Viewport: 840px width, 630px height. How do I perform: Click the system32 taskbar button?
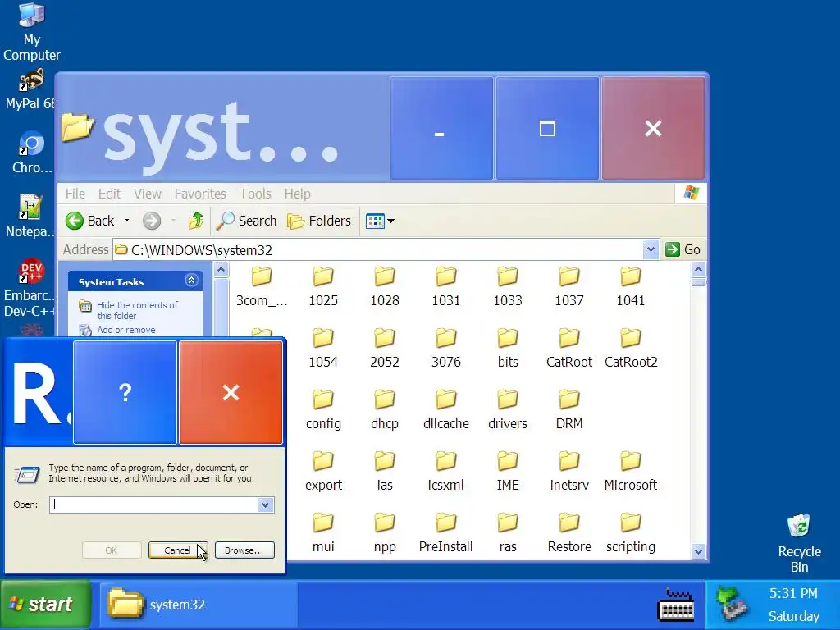pos(199,605)
